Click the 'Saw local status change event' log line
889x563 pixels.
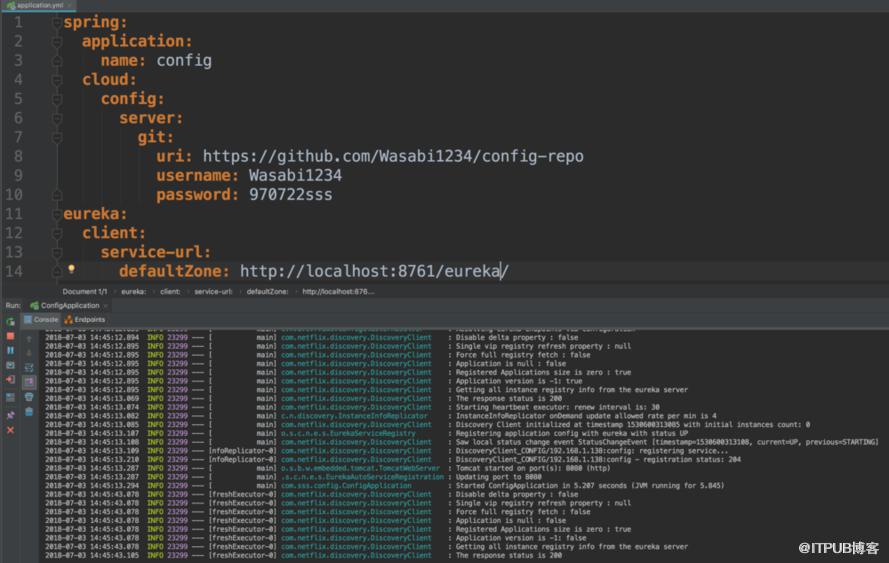pos(667,442)
